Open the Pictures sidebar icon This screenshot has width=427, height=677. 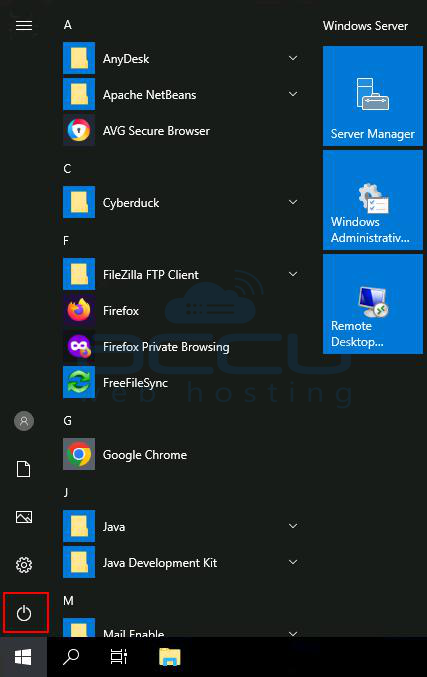24,517
